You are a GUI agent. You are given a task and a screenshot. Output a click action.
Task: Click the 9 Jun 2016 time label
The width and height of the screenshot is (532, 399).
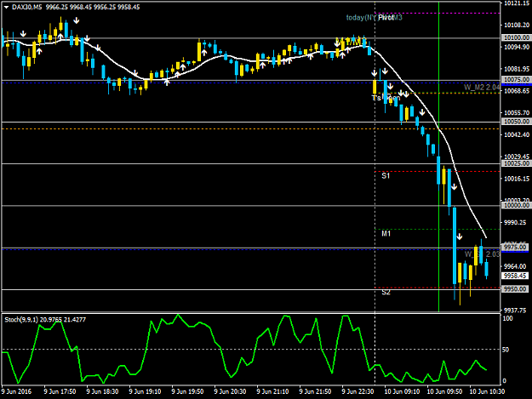point(16,391)
